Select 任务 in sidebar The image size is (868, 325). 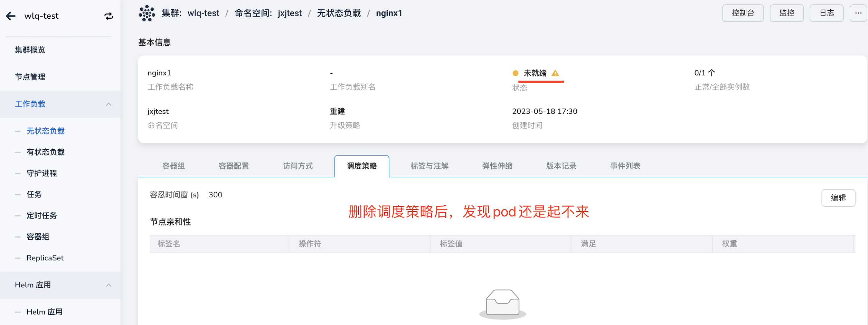tap(34, 194)
